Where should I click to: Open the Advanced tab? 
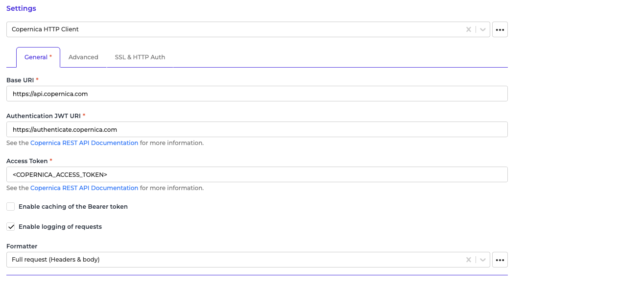pos(83,57)
